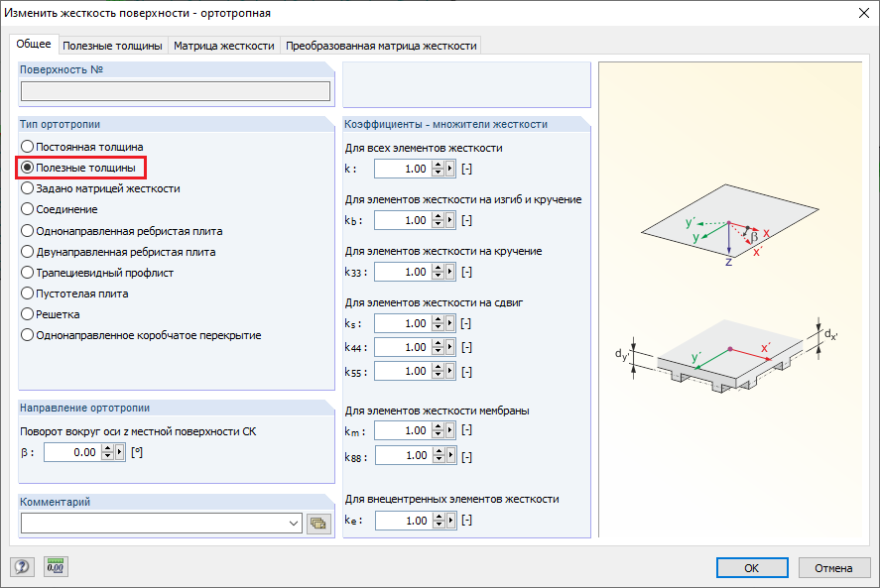The width and height of the screenshot is (880, 588).
Task: Open the Полезные толщины tab
Action: (112, 46)
